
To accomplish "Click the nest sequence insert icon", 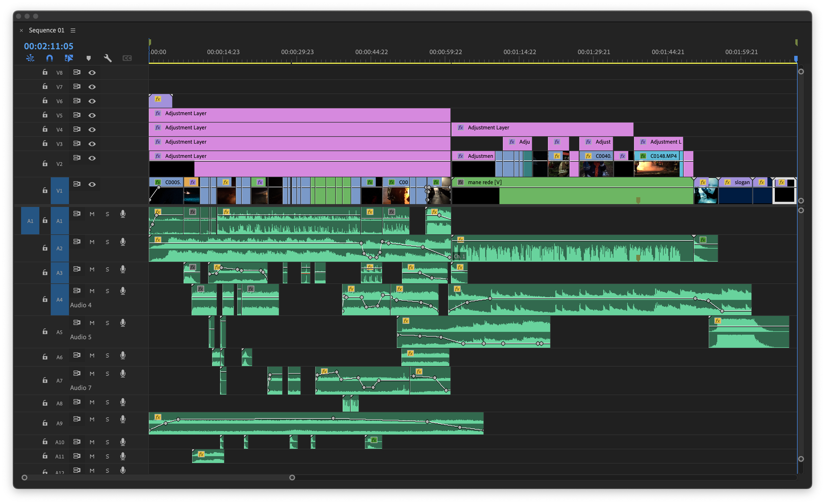I will pos(30,58).
